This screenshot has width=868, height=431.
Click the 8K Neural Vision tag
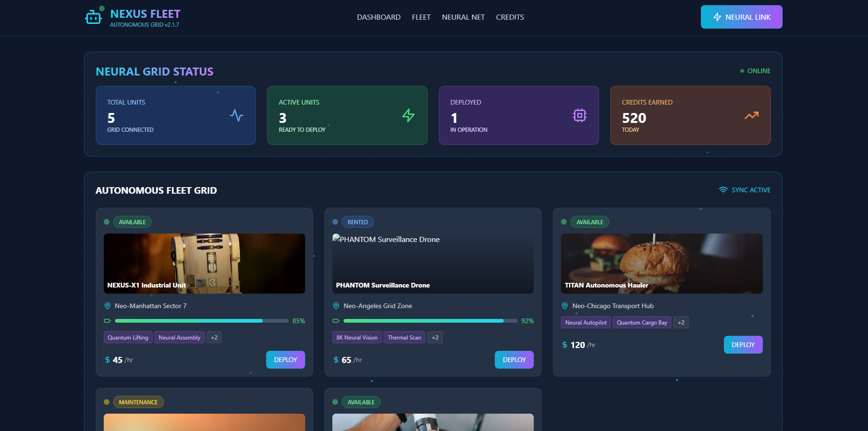coord(357,338)
